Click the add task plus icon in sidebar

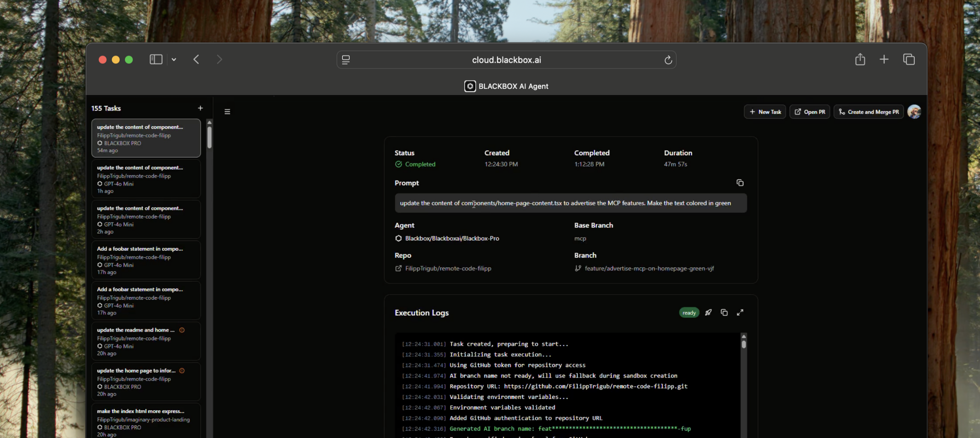tap(200, 108)
